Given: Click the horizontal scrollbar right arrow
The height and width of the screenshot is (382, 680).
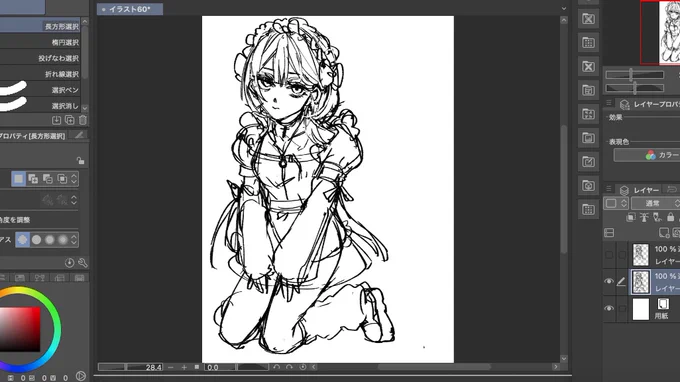Looking at the screenshot, I should [x=556, y=367].
